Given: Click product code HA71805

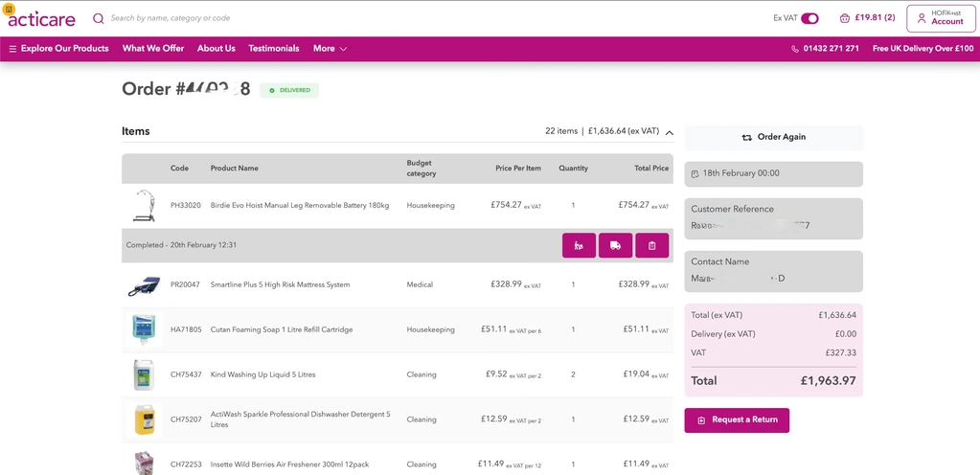Looking at the screenshot, I should tap(186, 330).
